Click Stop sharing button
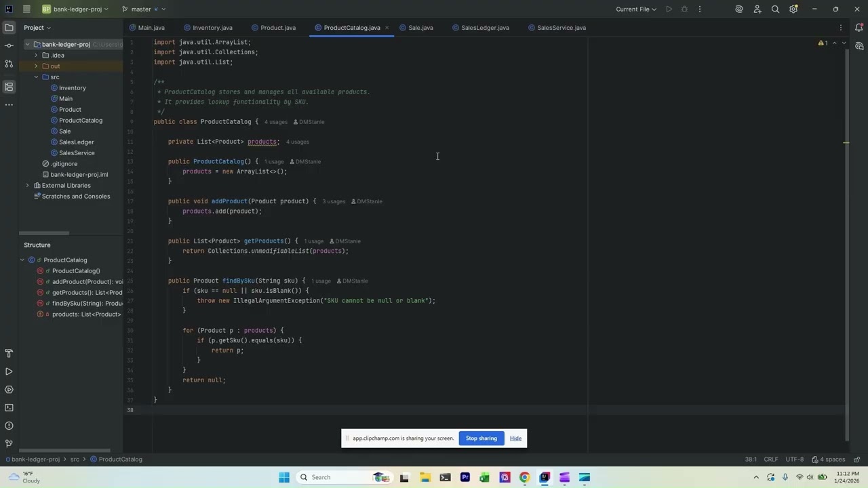 (481, 439)
